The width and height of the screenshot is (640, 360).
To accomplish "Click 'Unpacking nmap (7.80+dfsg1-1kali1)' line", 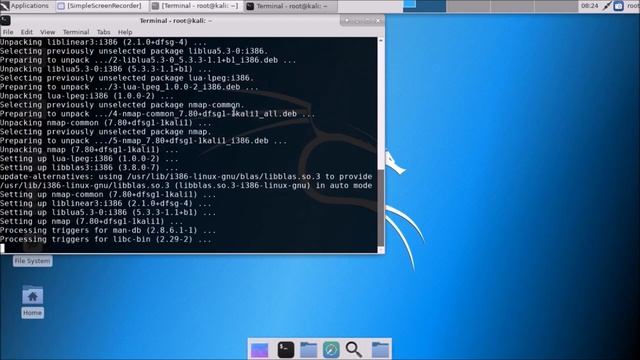I will [x=89, y=150].
